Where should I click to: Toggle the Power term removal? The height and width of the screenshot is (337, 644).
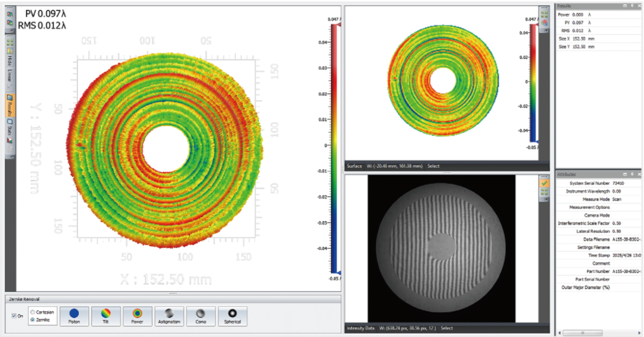(137, 316)
